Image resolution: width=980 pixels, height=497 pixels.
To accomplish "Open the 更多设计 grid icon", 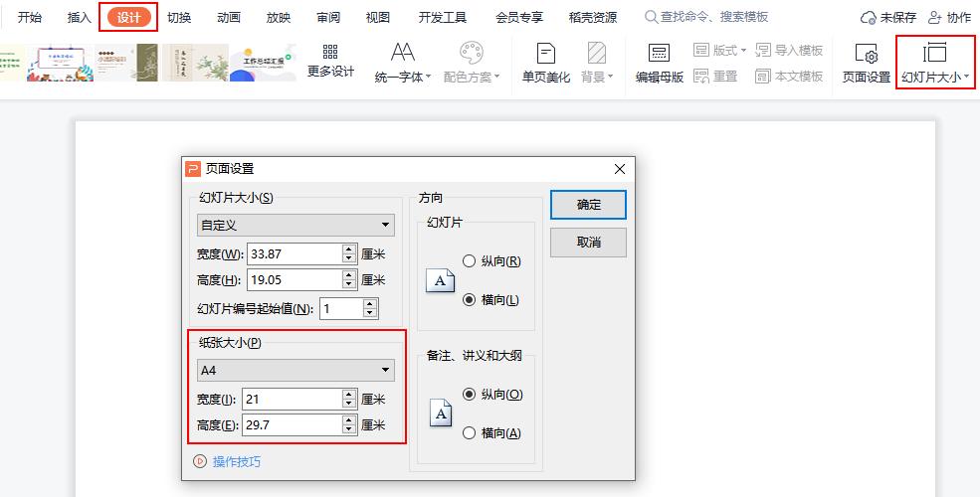I will point(330,52).
